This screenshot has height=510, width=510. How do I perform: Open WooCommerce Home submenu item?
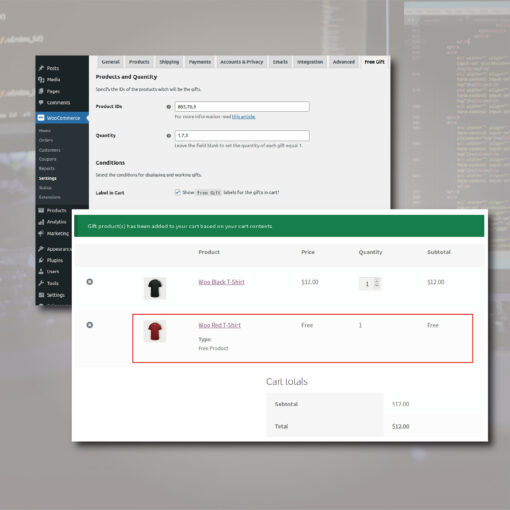pos(45,131)
